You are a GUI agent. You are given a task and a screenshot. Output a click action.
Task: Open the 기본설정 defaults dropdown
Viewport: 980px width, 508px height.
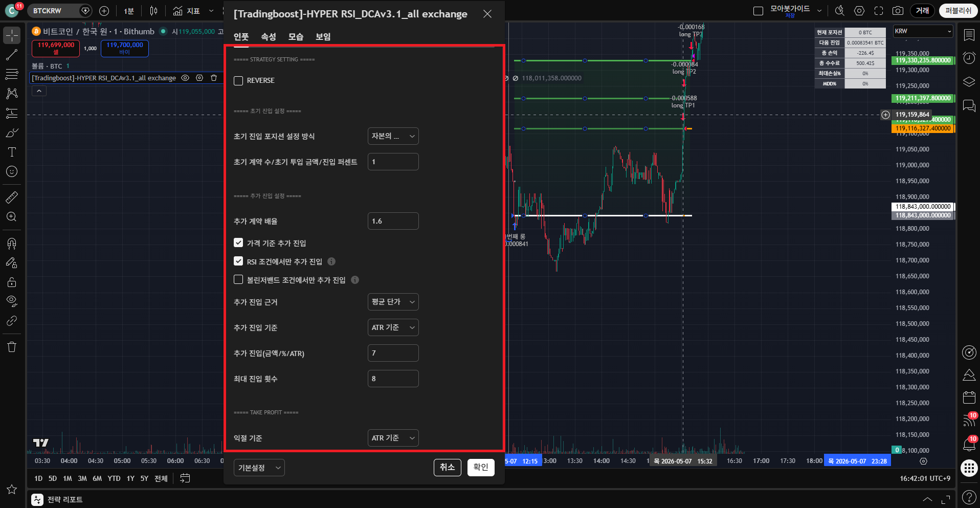click(259, 468)
